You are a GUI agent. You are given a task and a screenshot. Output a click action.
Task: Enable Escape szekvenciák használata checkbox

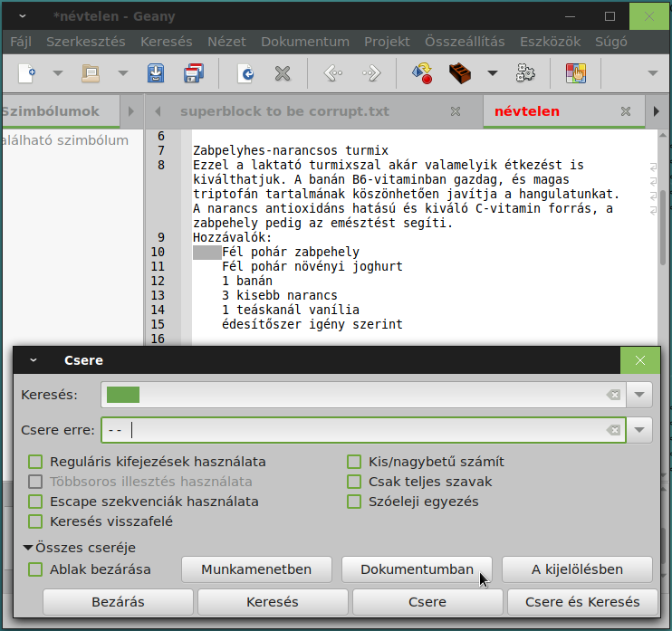point(35,502)
